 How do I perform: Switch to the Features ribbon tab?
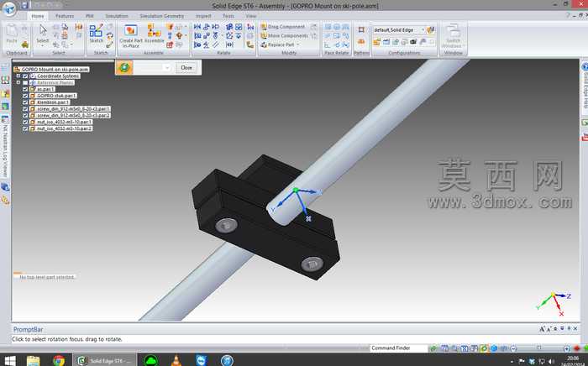65,16
